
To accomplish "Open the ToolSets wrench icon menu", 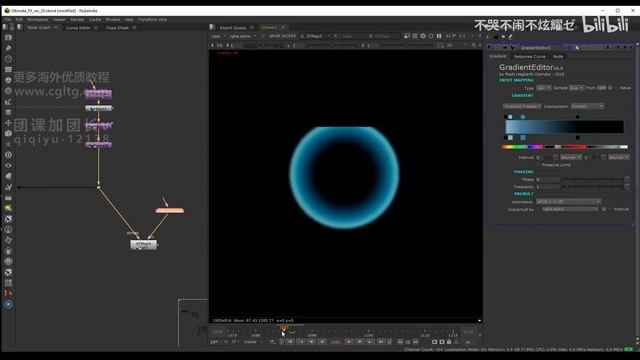I will 8,187.
